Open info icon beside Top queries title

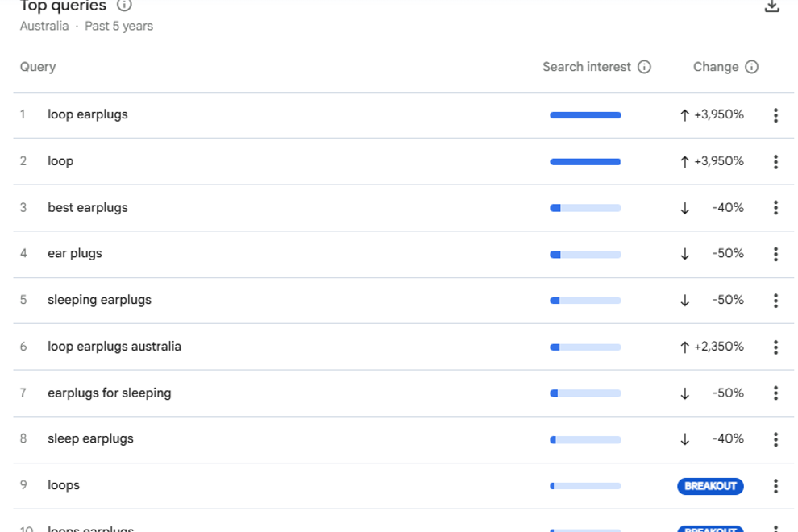pos(123,5)
